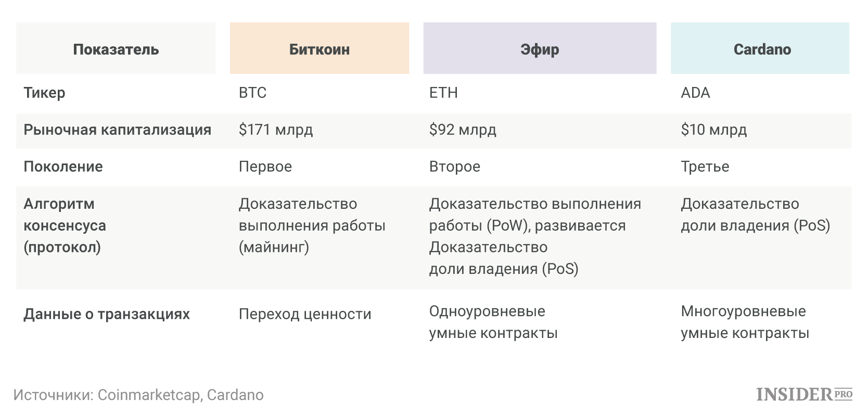The height and width of the screenshot is (415, 868).
Task: Click the Данные о транзакциях row label
Action: [107, 314]
